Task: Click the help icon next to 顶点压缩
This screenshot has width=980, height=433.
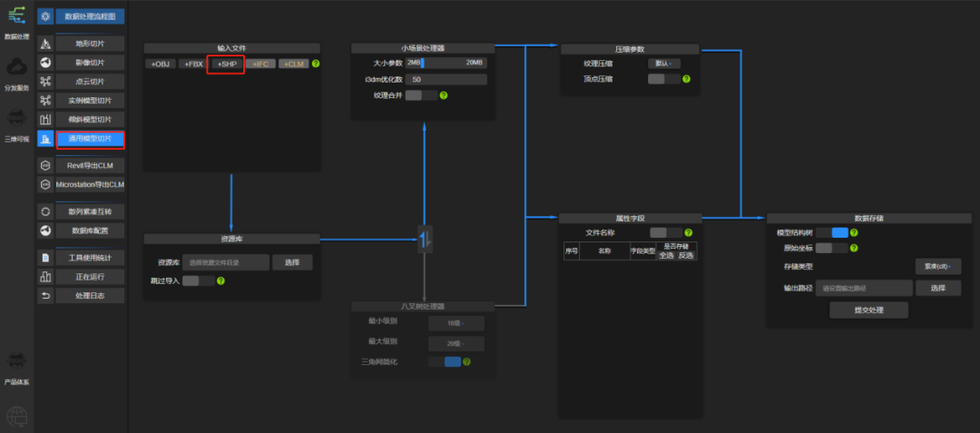Action: 686,79
